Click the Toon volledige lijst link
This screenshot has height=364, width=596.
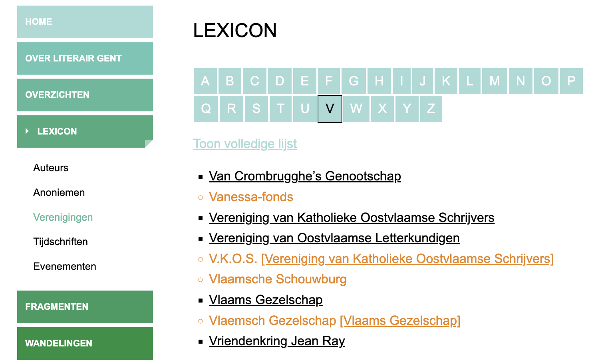tap(245, 144)
